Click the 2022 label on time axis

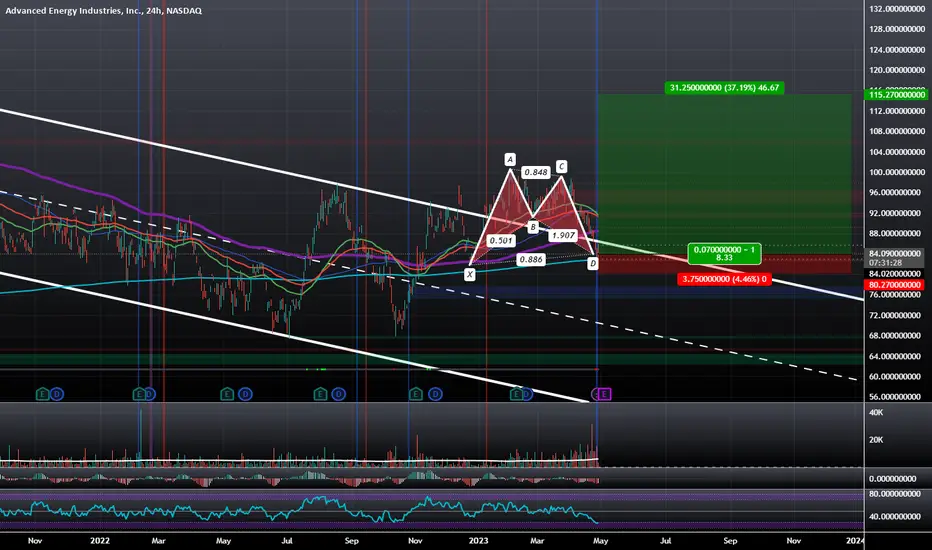[100, 540]
